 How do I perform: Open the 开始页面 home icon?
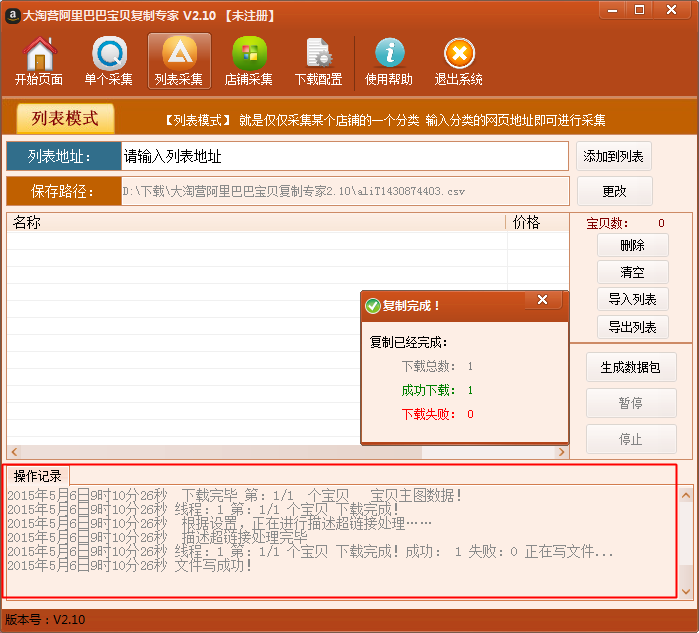coord(39,61)
